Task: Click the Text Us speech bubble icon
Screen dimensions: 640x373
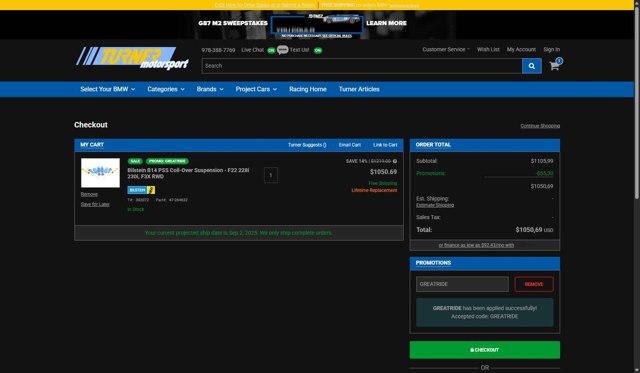Action: coord(282,50)
